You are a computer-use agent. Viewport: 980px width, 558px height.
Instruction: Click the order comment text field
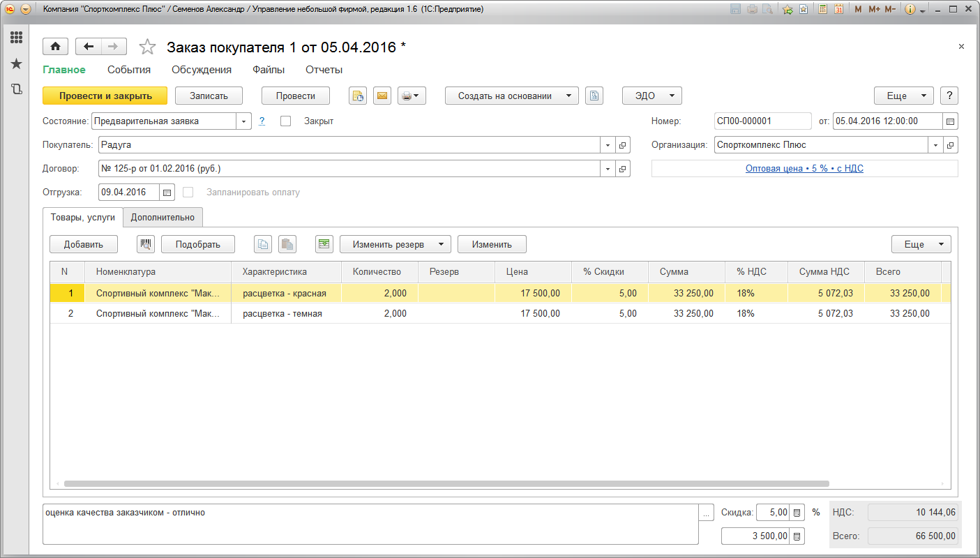pyautogui.click(x=370, y=523)
